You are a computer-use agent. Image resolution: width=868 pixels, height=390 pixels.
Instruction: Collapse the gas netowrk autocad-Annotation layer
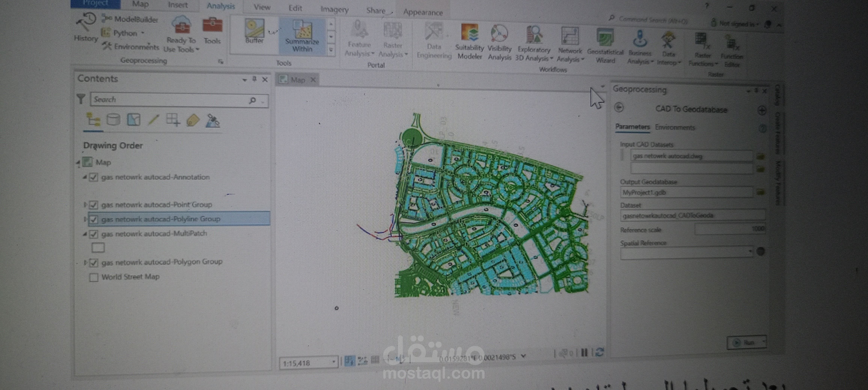(85, 177)
